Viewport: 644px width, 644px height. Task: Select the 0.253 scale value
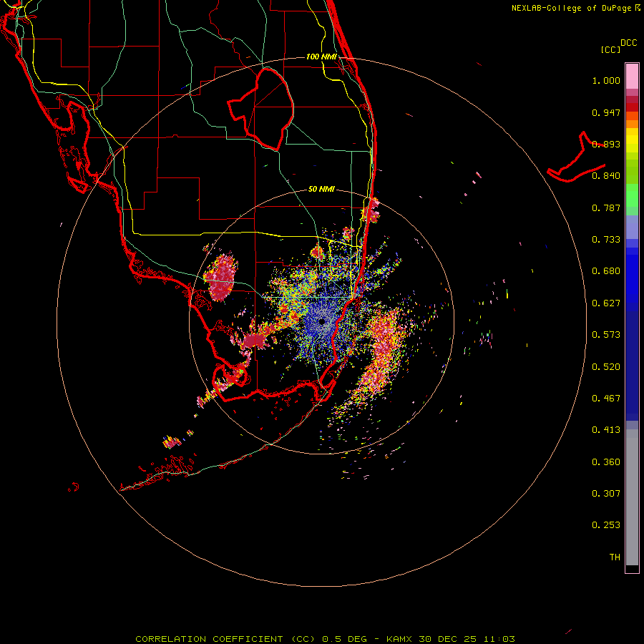click(x=606, y=525)
